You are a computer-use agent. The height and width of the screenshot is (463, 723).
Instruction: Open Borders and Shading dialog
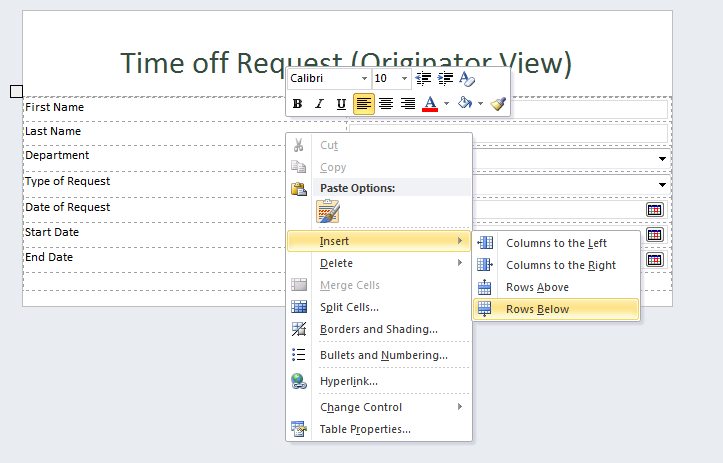(x=379, y=329)
